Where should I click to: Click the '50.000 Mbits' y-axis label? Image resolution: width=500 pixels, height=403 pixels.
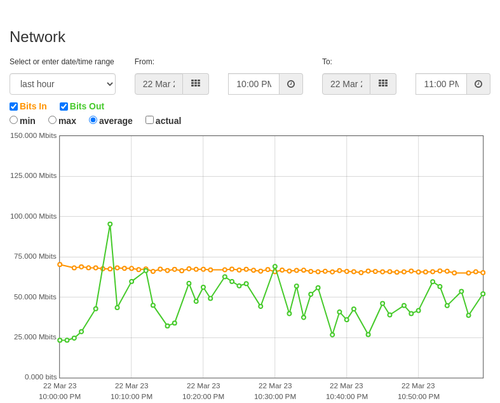pos(35,297)
